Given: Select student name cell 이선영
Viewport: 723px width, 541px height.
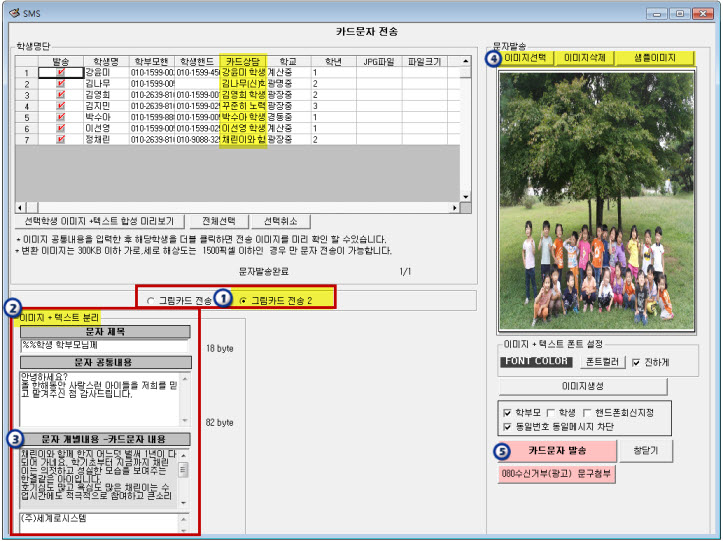Looking at the screenshot, I should (106, 128).
